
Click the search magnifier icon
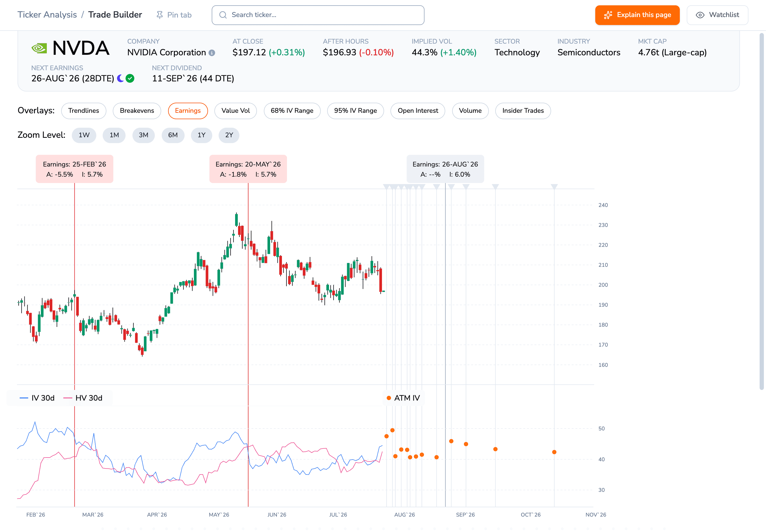pos(223,15)
